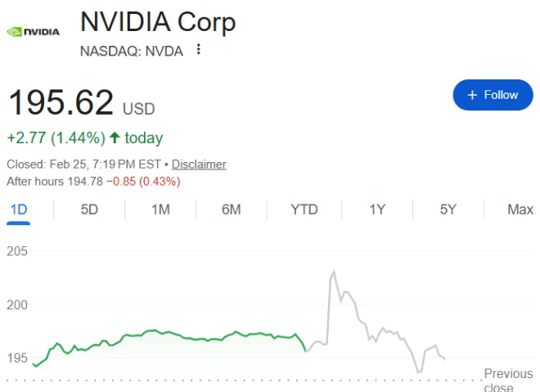Select the 6M chart range

click(232, 210)
